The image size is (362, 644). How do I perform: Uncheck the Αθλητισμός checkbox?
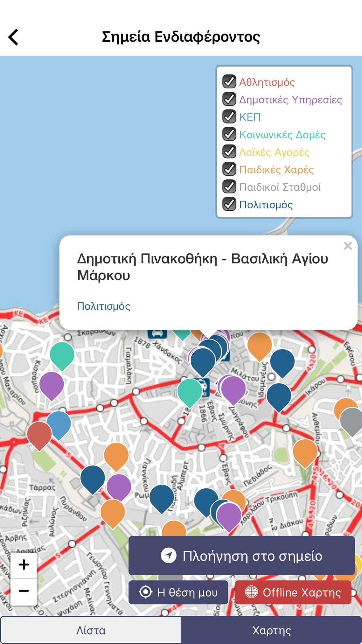tap(229, 82)
